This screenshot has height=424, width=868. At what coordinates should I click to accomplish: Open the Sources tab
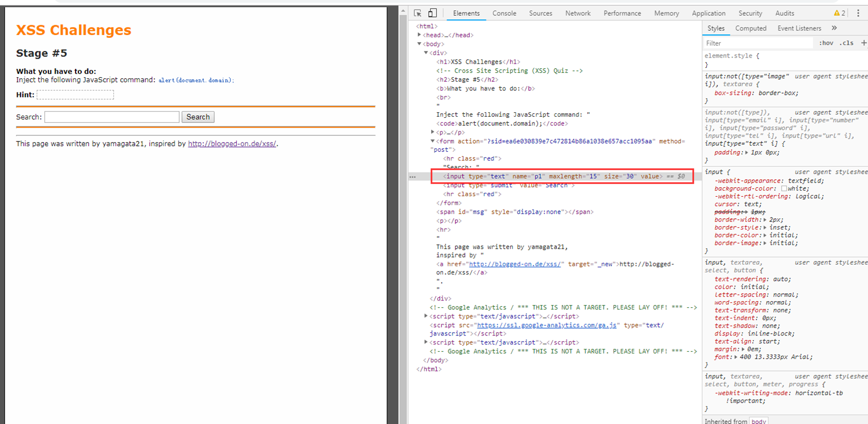(x=541, y=13)
